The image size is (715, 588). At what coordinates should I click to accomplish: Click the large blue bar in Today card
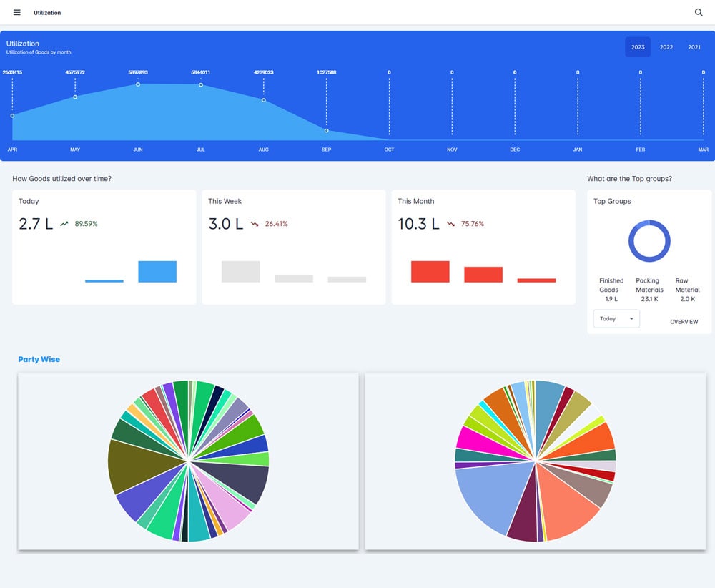(x=157, y=271)
